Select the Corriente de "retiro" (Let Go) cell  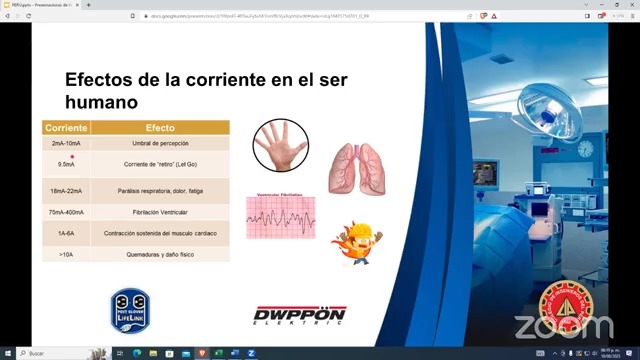pyautogui.click(x=160, y=164)
